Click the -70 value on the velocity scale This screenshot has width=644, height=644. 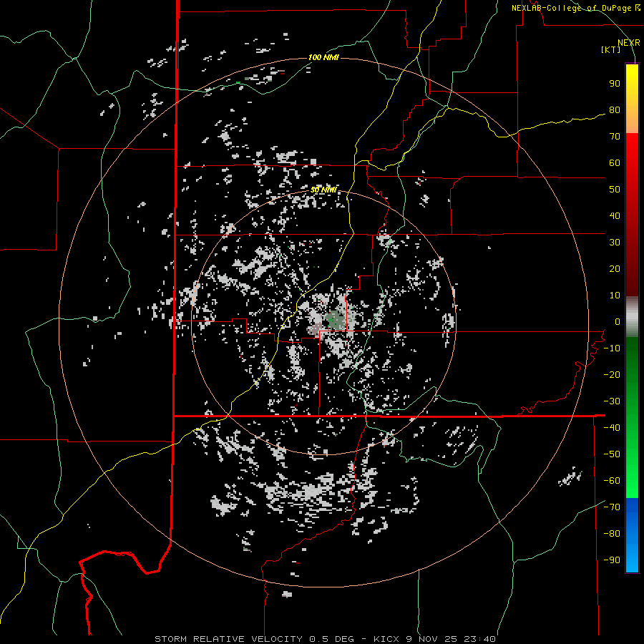612,507
